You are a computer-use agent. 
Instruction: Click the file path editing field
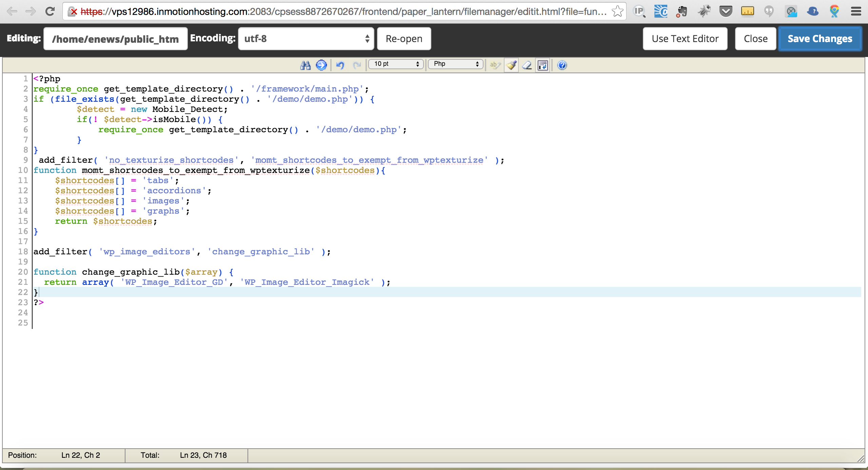click(x=115, y=39)
